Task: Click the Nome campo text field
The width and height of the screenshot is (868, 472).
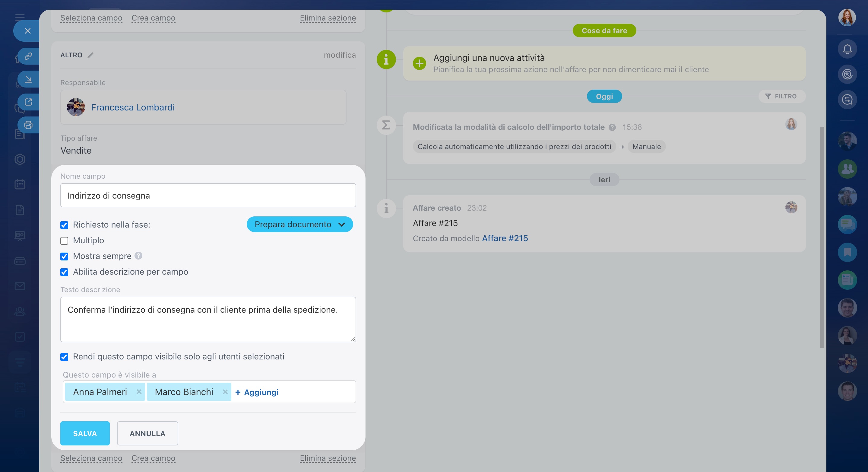Action: tap(208, 196)
